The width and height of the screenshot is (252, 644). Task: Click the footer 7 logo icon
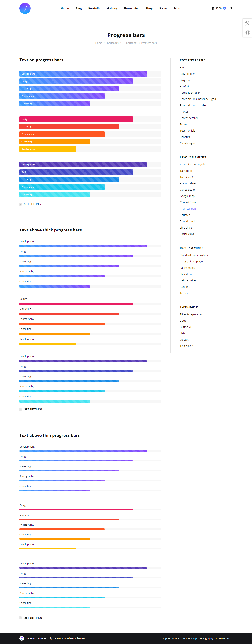(x=22, y=638)
